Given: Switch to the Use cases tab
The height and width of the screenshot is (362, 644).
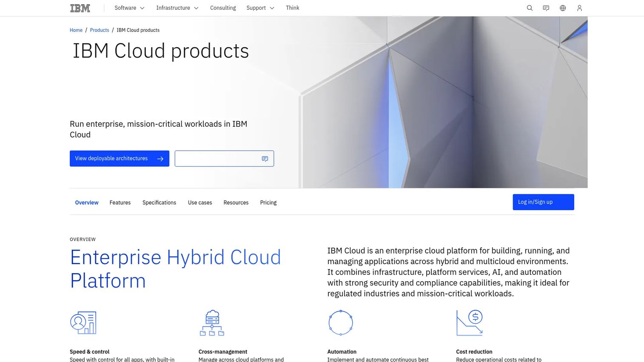Looking at the screenshot, I should 200,202.
